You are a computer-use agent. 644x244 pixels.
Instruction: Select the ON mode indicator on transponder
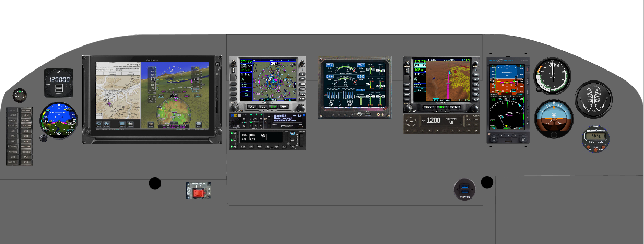[451, 122]
